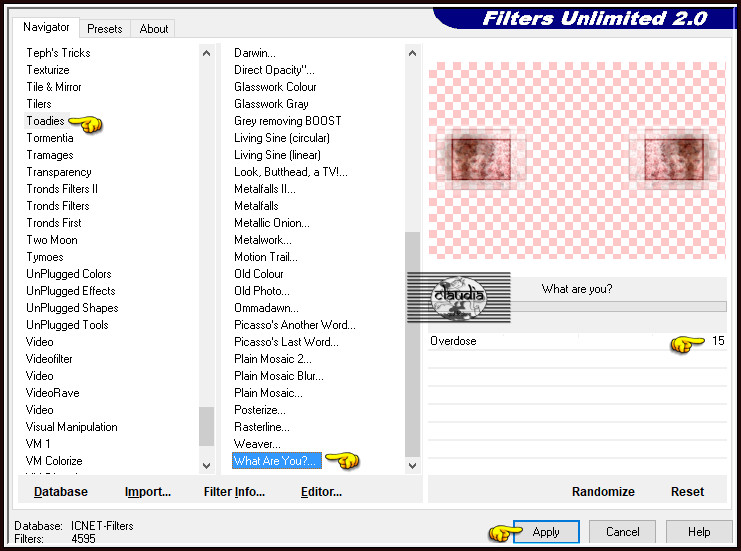Image resolution: width=741 pixels, height=551 pixels.
Task: Open the Import... dialog
Action: [148, 492]
